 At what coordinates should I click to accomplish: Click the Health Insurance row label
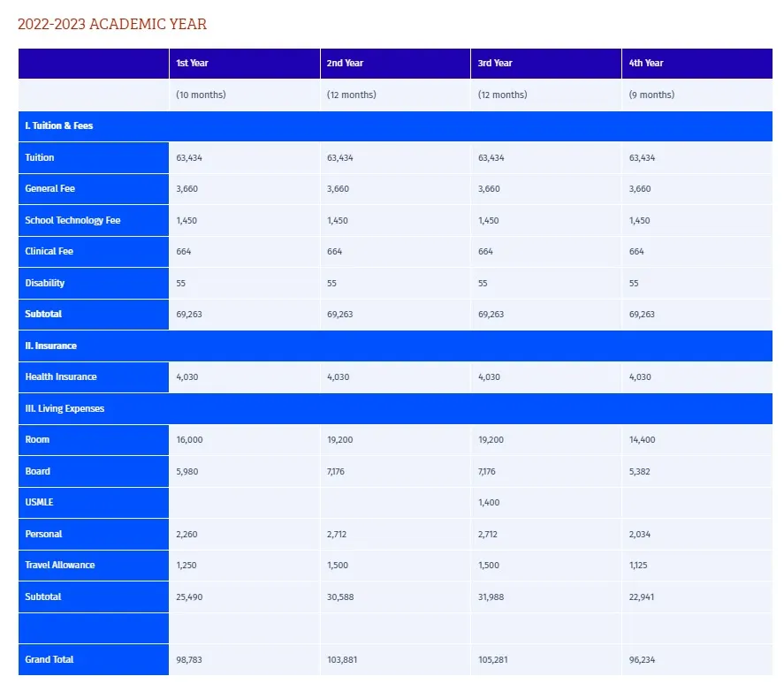tap(61, 377)
